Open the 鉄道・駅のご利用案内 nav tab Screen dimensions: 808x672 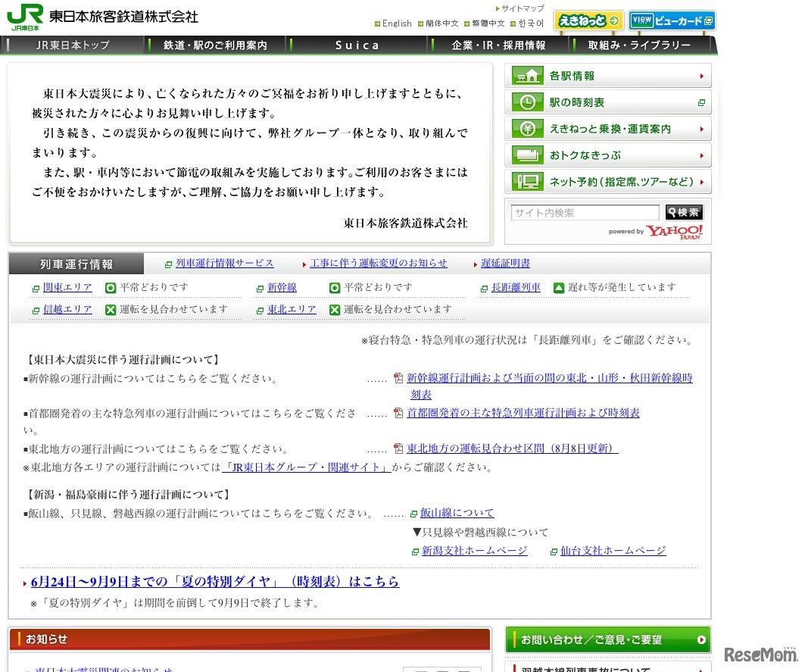[x=215, y=45]
